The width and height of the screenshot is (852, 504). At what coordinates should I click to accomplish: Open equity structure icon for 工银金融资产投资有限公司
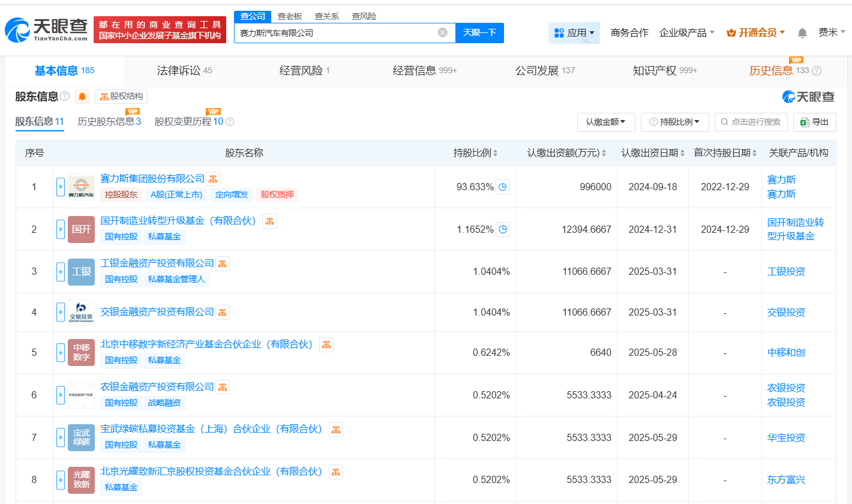[222, 263]
